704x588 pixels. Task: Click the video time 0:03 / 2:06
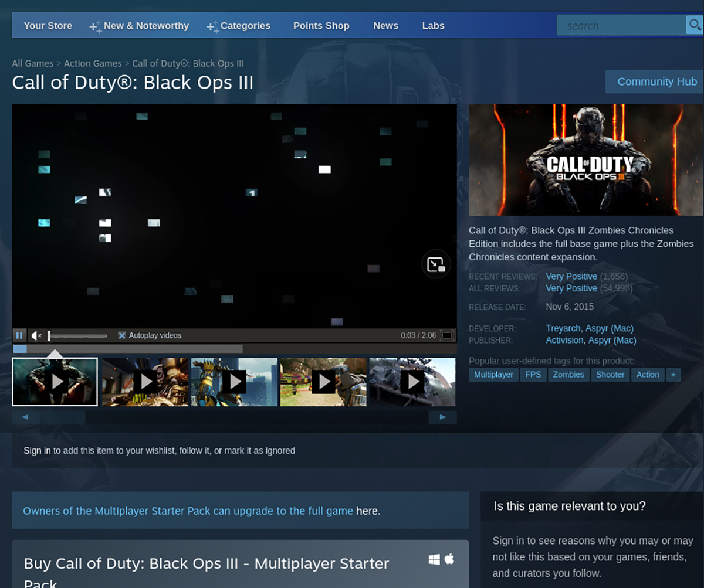[x=418, y=335]
